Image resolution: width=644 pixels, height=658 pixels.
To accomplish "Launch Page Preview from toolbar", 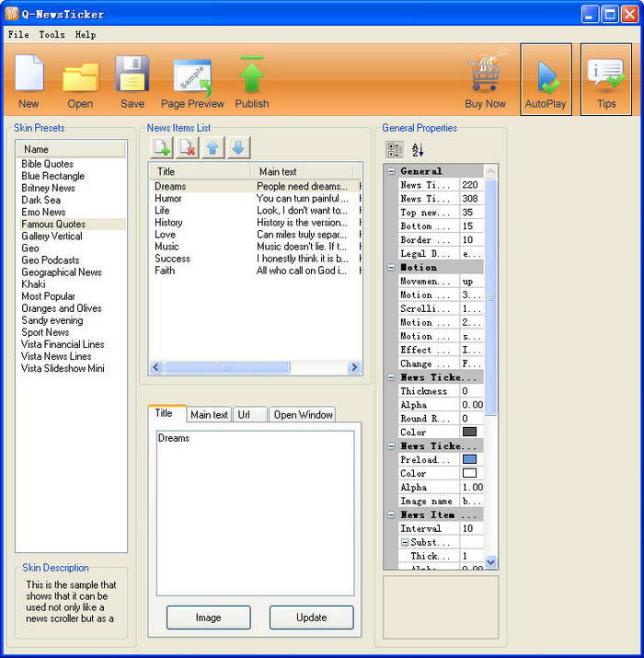I will pyautogui.click(x=192, y=84).
